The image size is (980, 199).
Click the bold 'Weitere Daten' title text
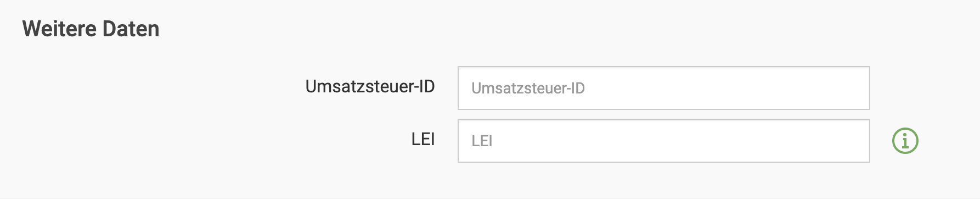[91, 29]
